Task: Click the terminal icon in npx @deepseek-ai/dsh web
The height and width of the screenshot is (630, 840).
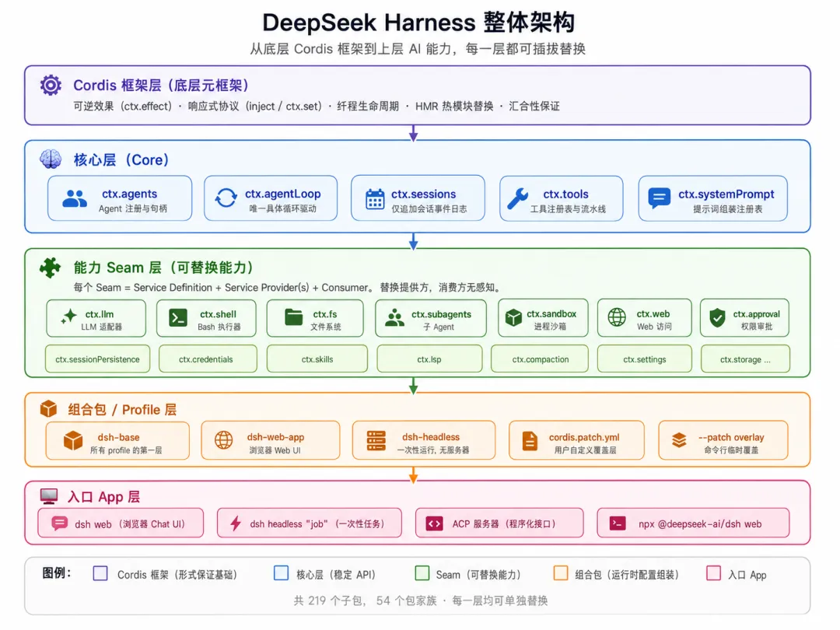Action: point(618,523)
